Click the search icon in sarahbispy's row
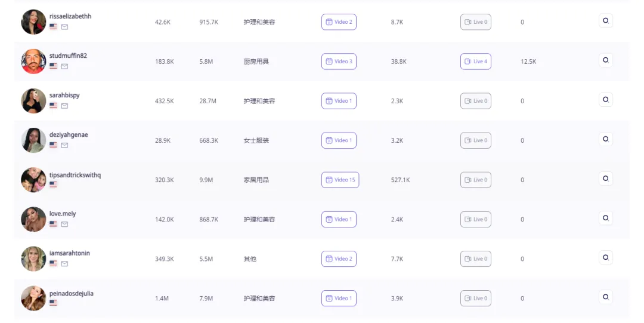Viewport: 644px width, 323px height. (605, 100)
